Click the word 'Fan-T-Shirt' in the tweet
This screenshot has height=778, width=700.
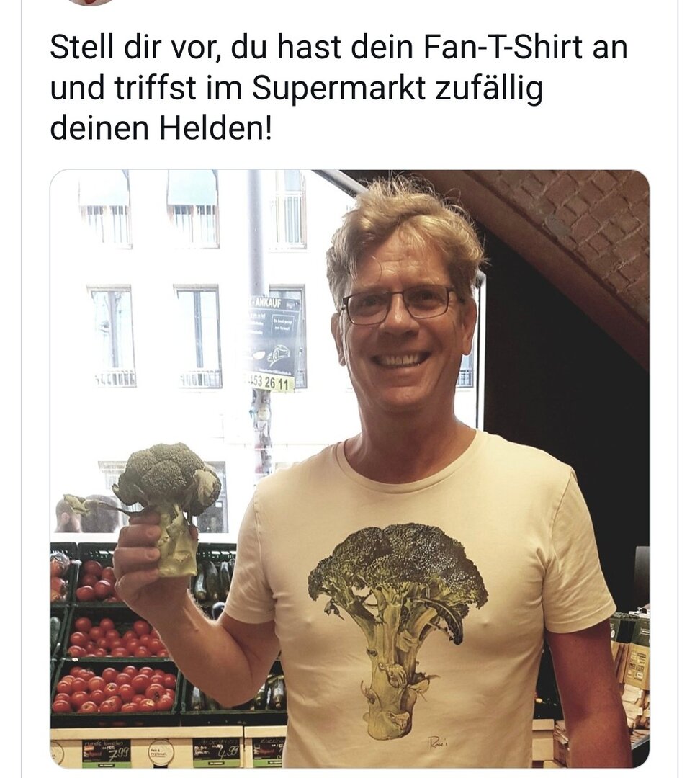point(503,47)
